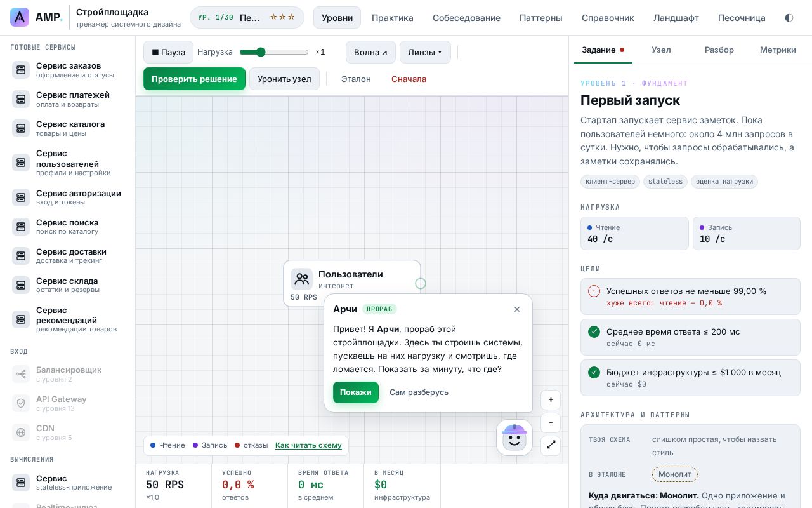Choose the Сервис склада server icon
Viewport: 812px width, 508px height.
click(21, 285)
